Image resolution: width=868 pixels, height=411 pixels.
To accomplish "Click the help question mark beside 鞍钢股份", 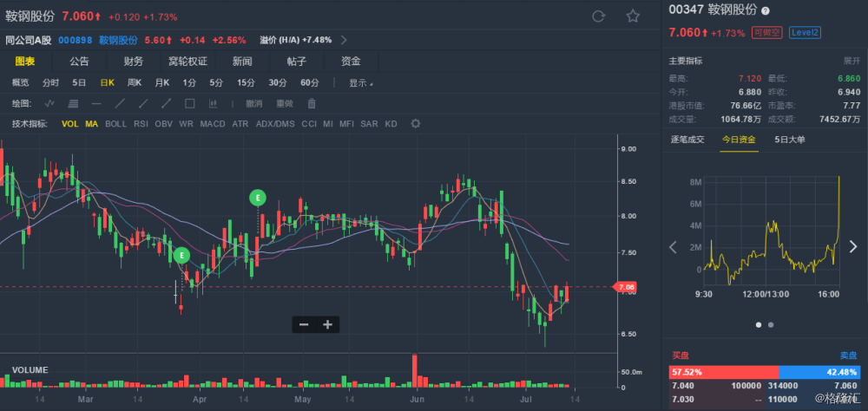I will [766, 10].
